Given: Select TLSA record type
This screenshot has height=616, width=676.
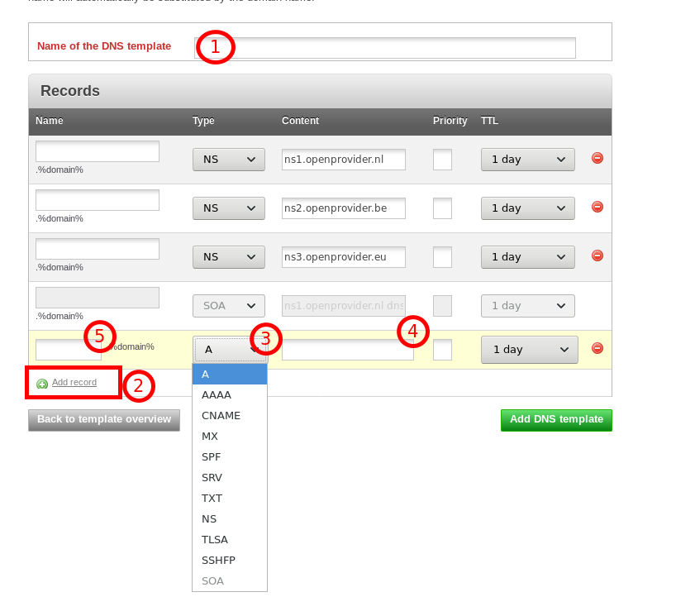Looking at the screenshot, I should pos(230,540).
